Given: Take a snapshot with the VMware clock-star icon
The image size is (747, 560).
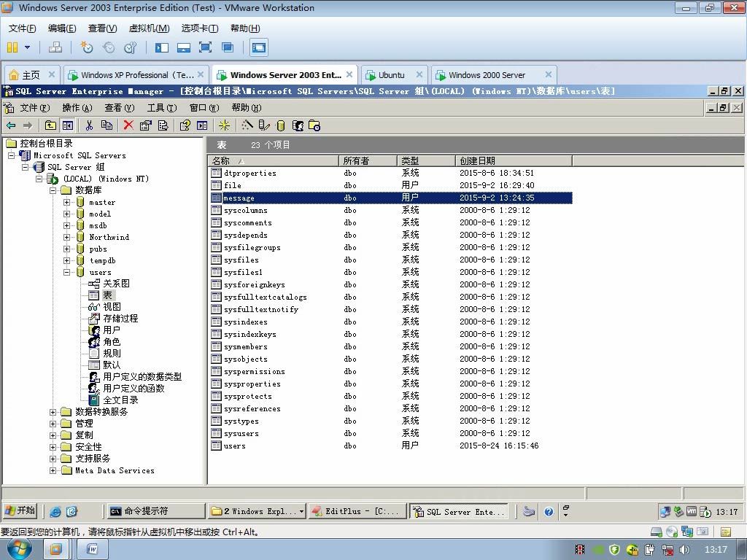Looking at the screenshot, I should [x=87, y=47].
